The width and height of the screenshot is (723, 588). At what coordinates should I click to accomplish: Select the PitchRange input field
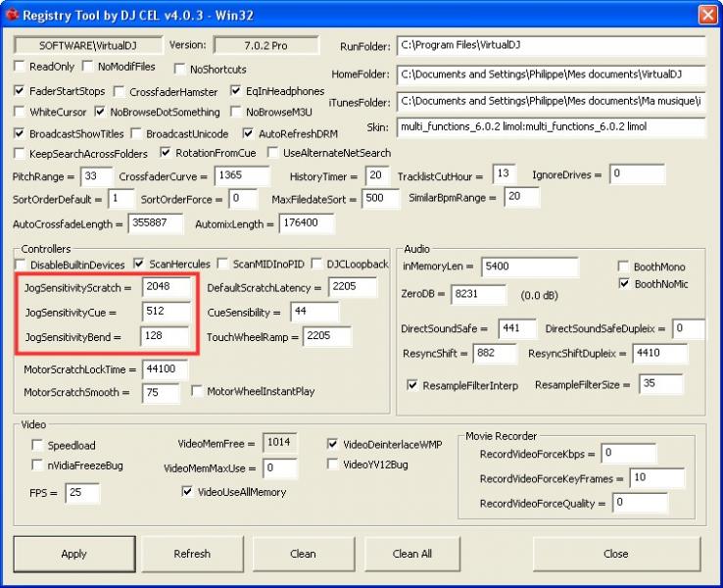coord(97,176)
